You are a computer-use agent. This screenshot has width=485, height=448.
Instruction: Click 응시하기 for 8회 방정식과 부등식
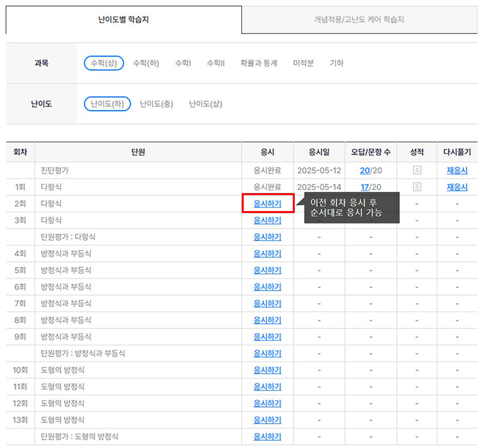pos(267,321)
